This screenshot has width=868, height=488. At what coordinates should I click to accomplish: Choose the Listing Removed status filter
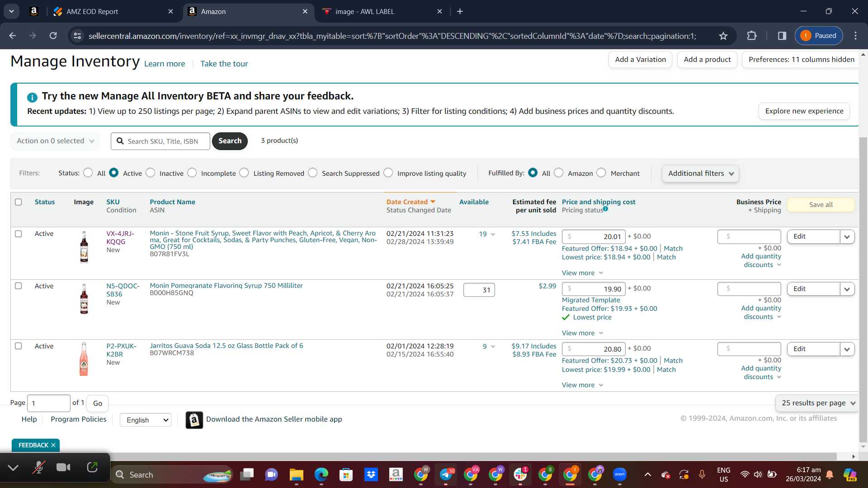click(x=244, y=173)
